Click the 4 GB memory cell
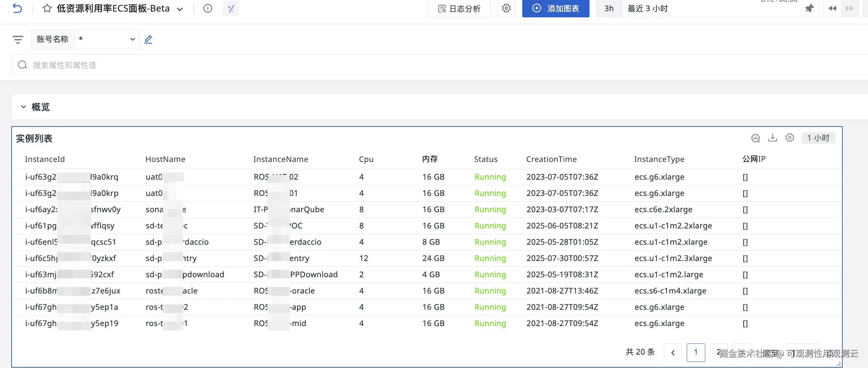The height and width of the screenshot is (368, 868). pyautogui.click(x=431, y=275)
